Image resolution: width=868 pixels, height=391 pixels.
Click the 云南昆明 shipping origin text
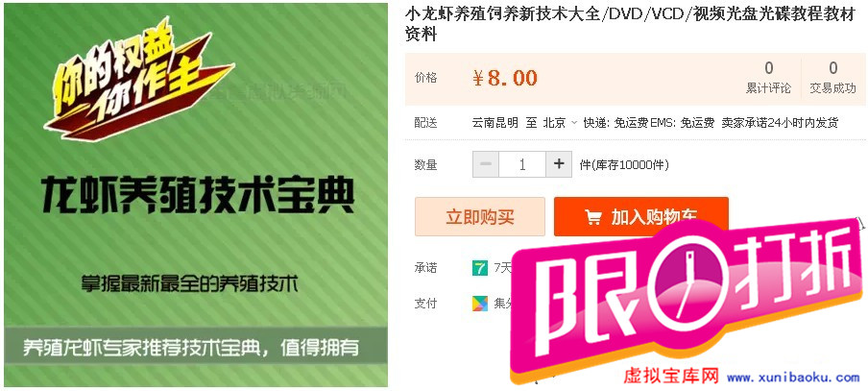tap(494, 123)
